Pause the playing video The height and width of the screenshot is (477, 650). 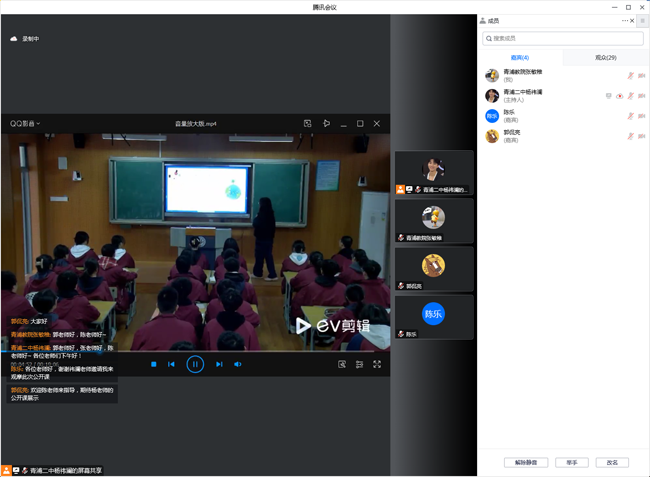[195, 364]
